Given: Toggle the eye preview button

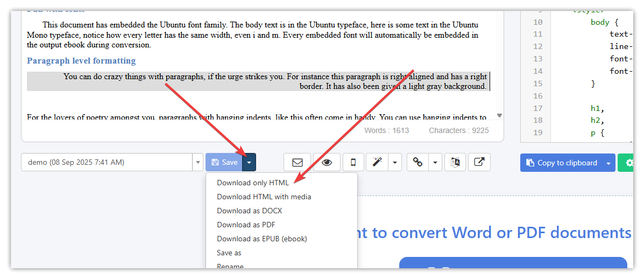Looking at the screenshot, I should coord(327,162).
